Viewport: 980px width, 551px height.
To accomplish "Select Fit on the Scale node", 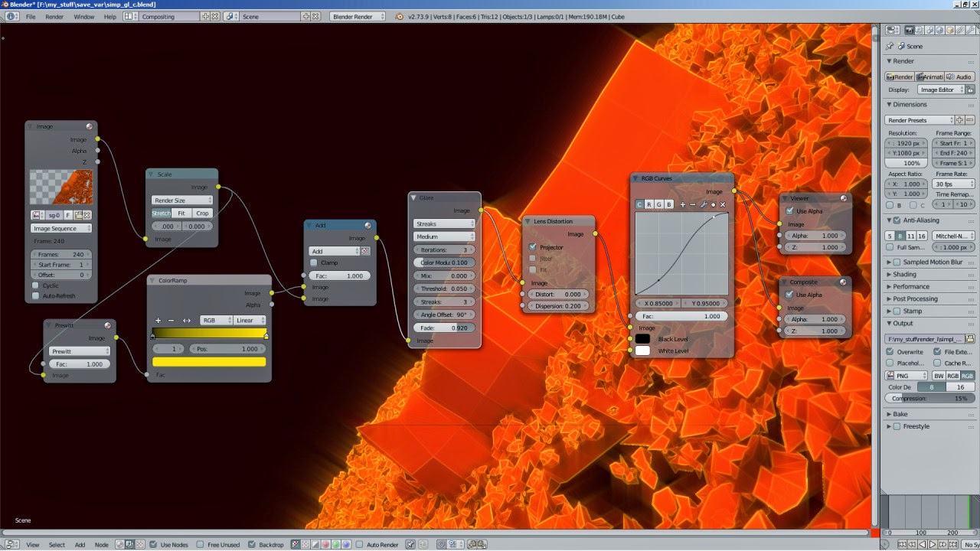I will (x=181, y=213).
